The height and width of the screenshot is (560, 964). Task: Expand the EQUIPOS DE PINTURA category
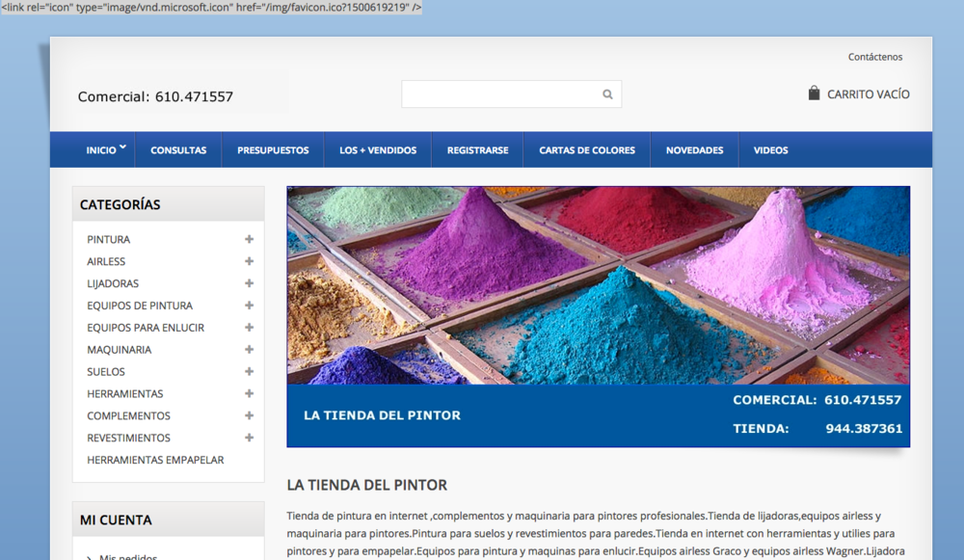[249, 306]
